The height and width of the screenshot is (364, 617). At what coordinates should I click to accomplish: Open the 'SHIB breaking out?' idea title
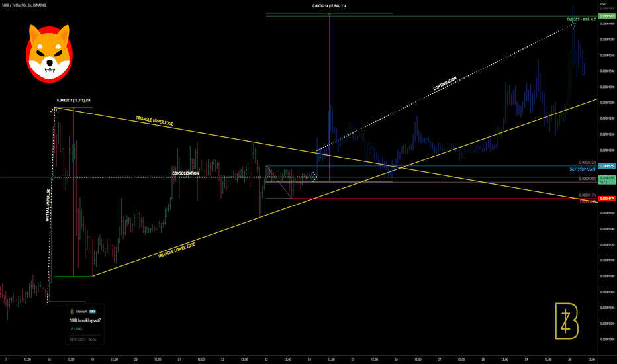click(85, 320)
